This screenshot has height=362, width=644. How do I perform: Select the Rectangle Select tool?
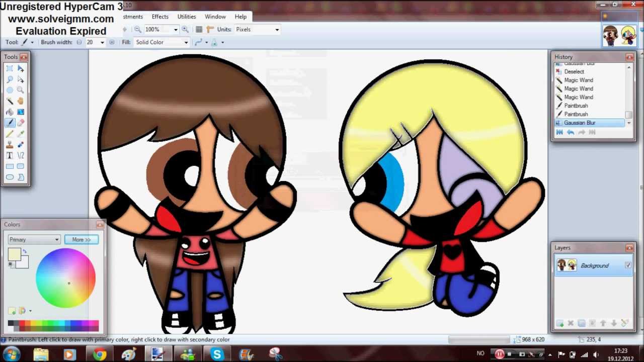point(10,68)
